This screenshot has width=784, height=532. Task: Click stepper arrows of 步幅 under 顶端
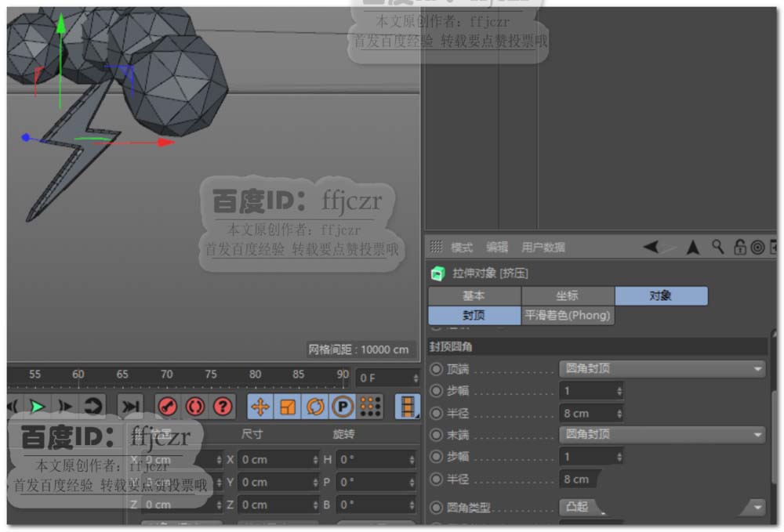(x=619, y=391)
